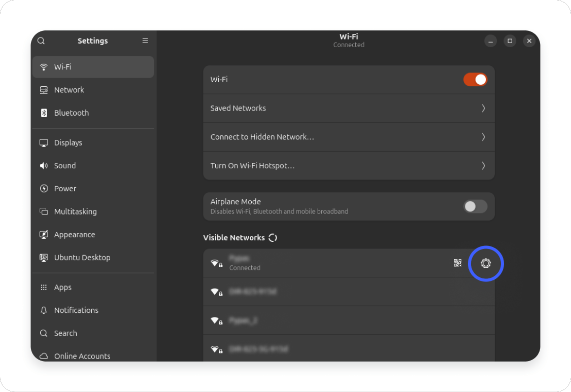Image resolution: width=571 pixels, height=392 pixels.
Task: Click the refreshing spinner beside Visible Networks
Action: tap(273, 238)
